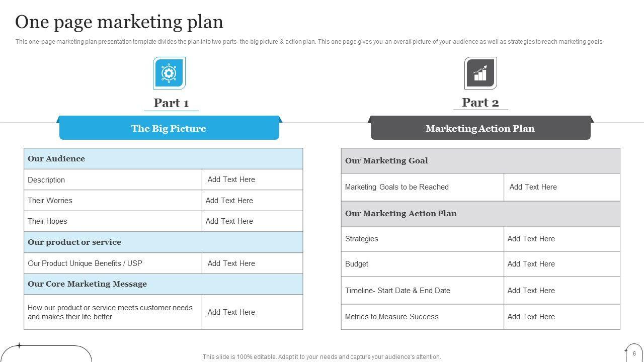Click Add Text Here beside Description
The width and height of the screenshot is (644, 362).
click(x=231, y=179)
